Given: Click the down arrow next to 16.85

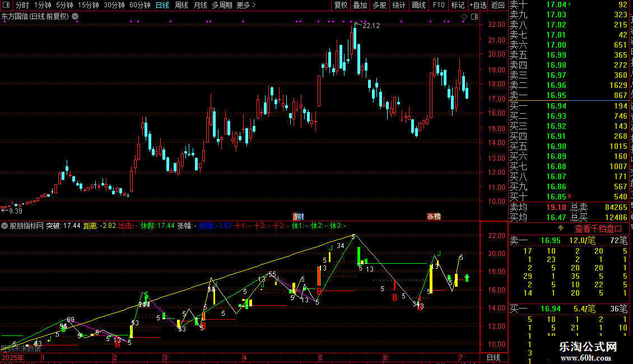Looking at the screenshot, I should (x=569, y=197).
